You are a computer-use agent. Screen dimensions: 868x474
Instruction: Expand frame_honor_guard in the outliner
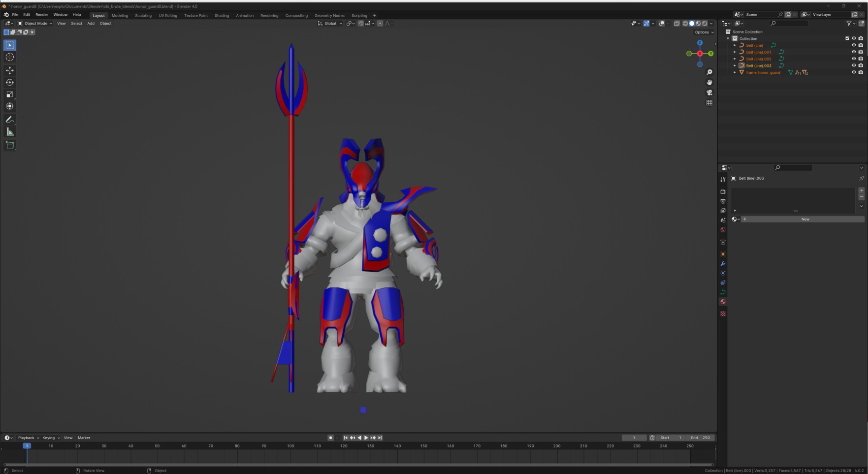(x=735, y=72)
